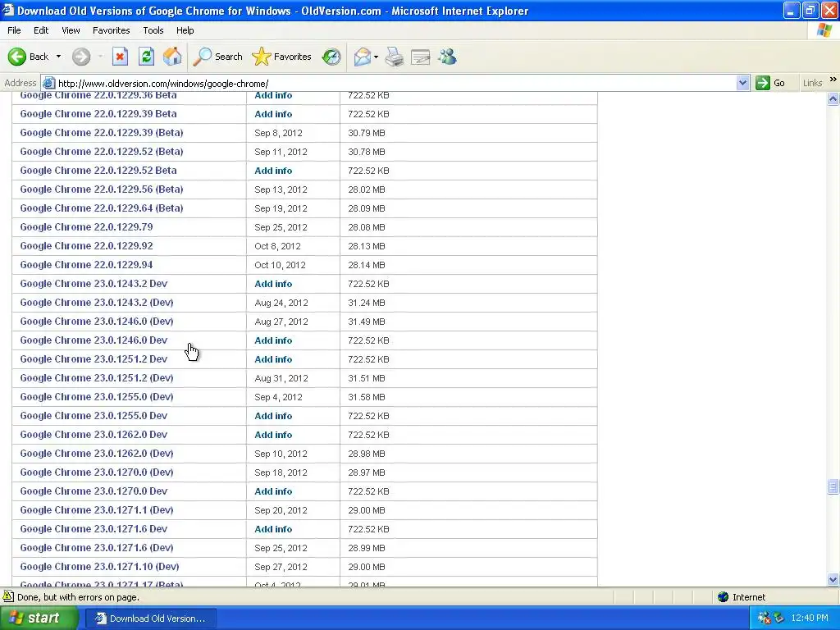Click the address URL text field
The height and width of the screenshot is (630, 840).
pyautogui.click(x=395, y=83)
